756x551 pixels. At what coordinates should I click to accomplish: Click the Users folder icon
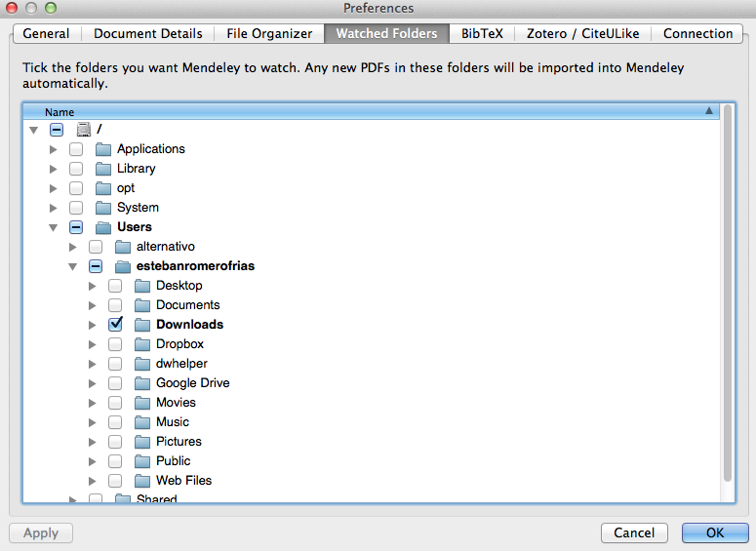point(103,227)
